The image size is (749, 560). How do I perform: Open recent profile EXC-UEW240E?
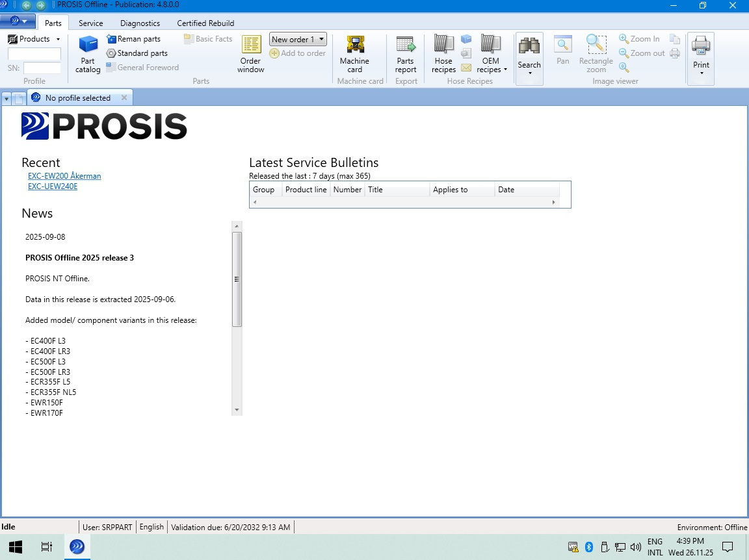[x=53, y=186]
